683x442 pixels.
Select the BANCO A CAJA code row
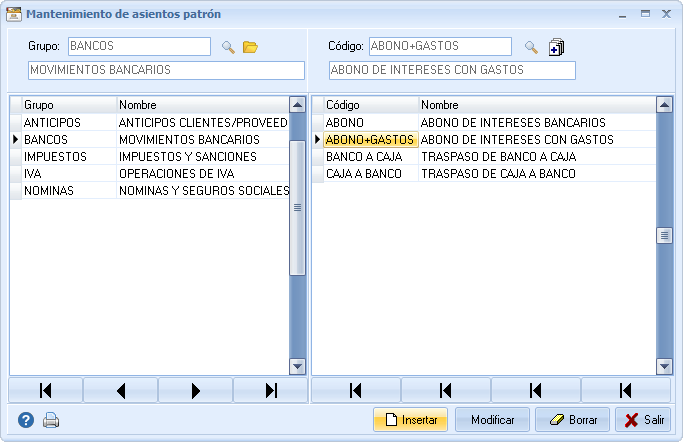click(484, 157)
